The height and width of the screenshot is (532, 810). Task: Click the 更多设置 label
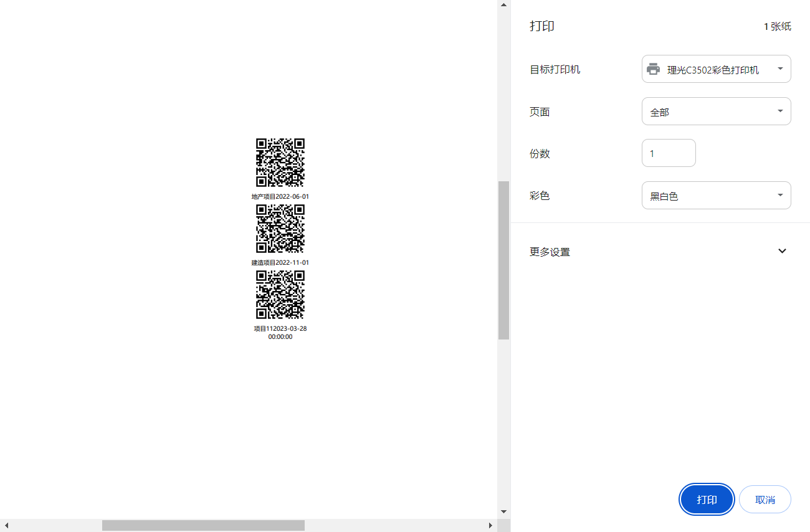550,252
